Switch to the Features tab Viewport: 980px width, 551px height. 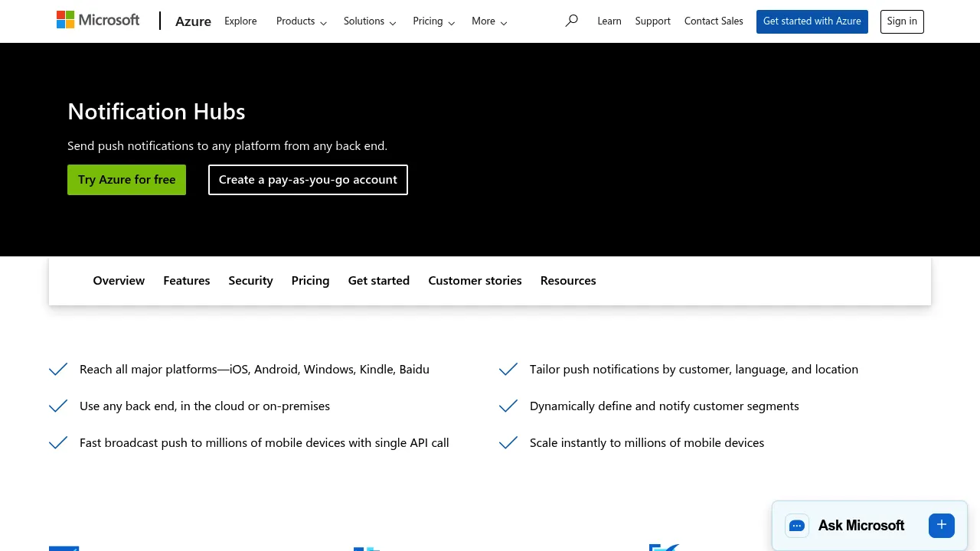coord(187,281)
